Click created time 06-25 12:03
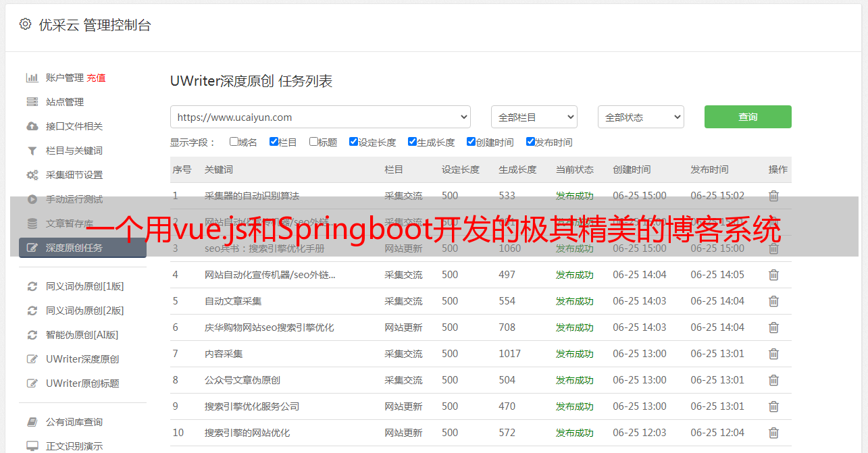Screen dimensions: 868x453 pyautogui.click(x=640, y=433)
